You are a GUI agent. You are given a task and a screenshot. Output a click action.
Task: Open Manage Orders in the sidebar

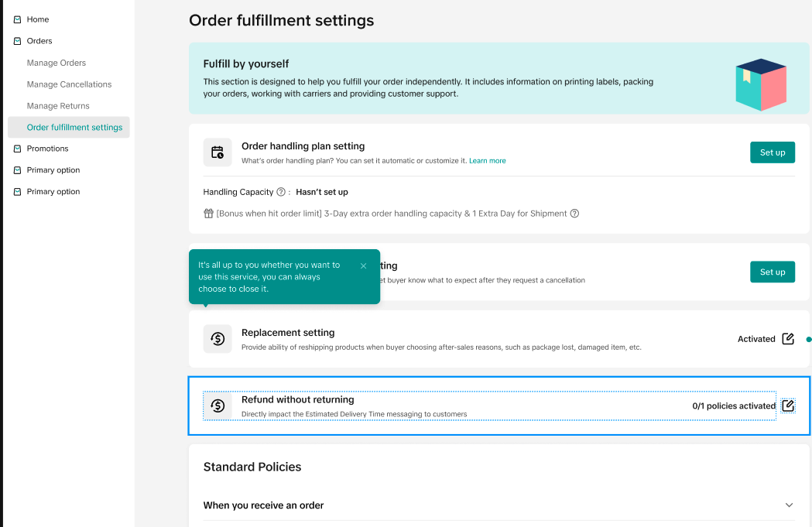[x=57, y=63]
